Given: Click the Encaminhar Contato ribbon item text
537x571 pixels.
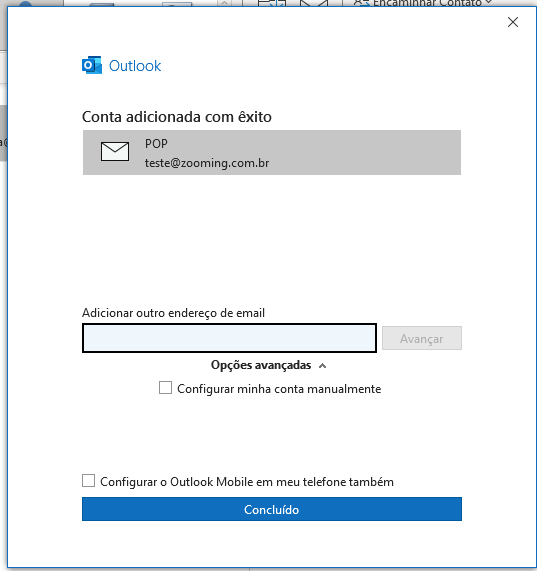Looking at the screenshot, I should click(427, 3).
